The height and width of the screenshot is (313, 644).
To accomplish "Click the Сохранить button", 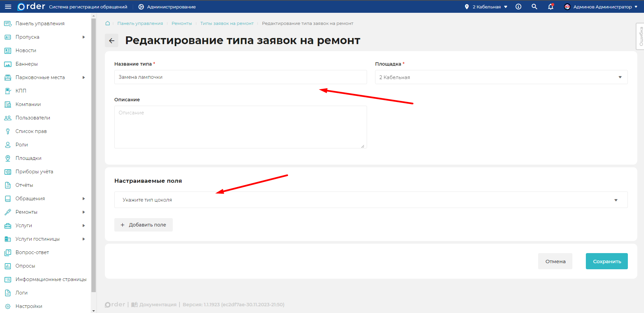I will tap(606, 261).
